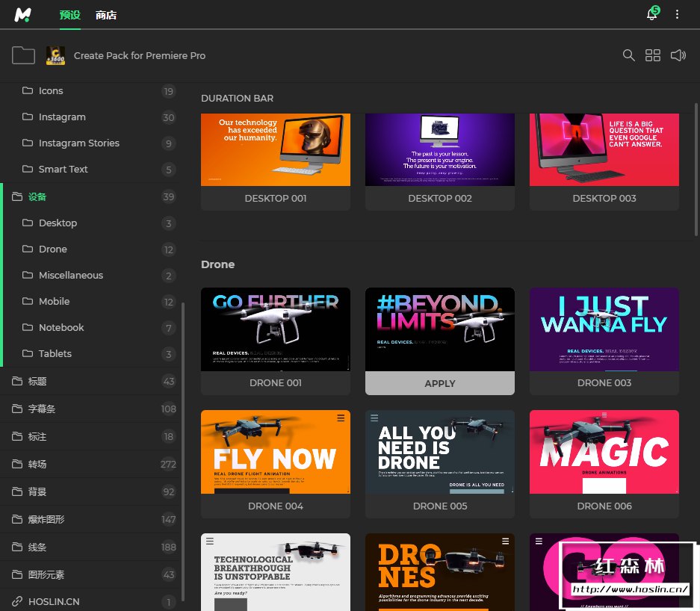Switch to grid view layout icon
Viewport: 700px width, 611px height.
pos(653,55)
